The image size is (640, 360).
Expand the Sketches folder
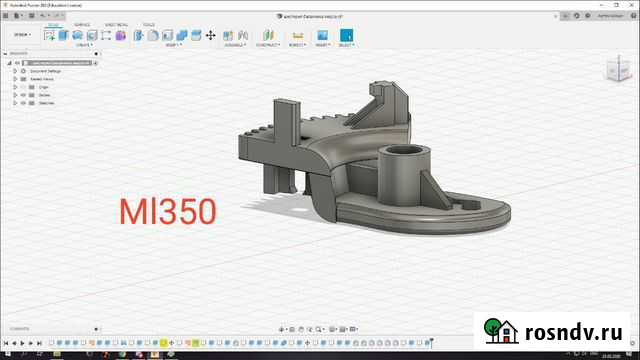click(15, 103)
